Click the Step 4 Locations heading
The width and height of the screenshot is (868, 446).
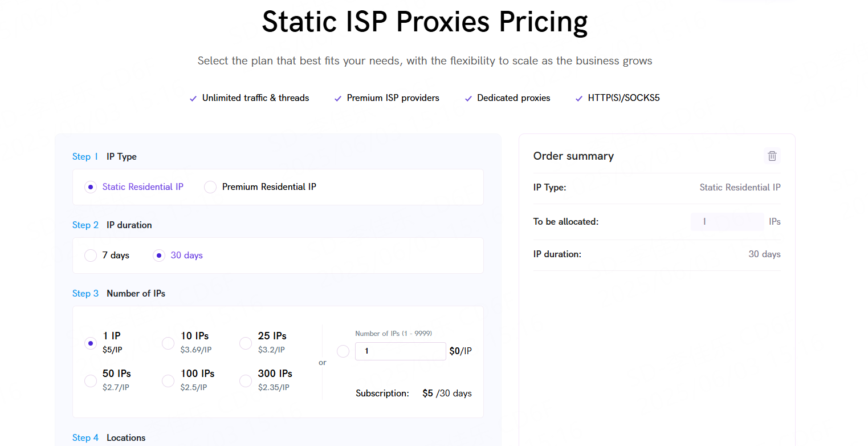click(x=109, y=437)
